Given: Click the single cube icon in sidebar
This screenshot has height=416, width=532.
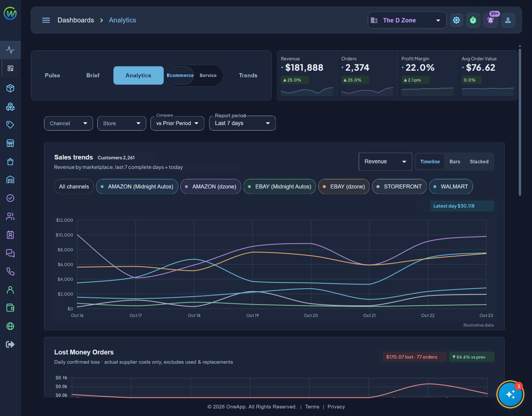Looking at the screenshot, I should click(x=10, y=88).
